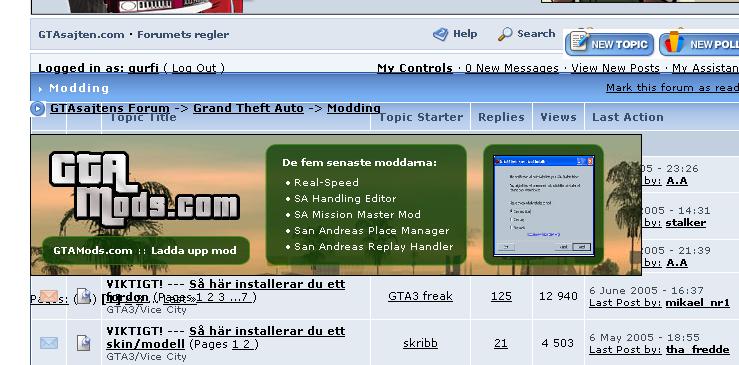
Task: Open GTA3 freak's profile link
Action: 420,296
